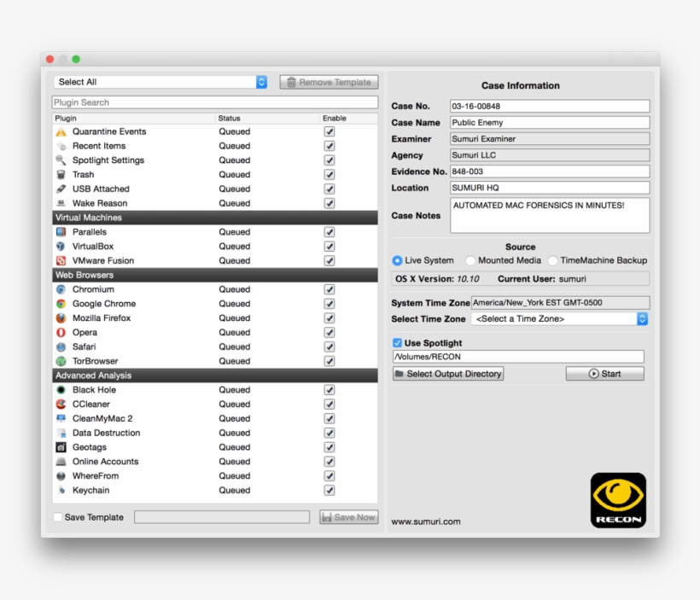This screenshot has height=600, width=700.
Task: Click the WhereFrom plugin icon
Action: 61,476
